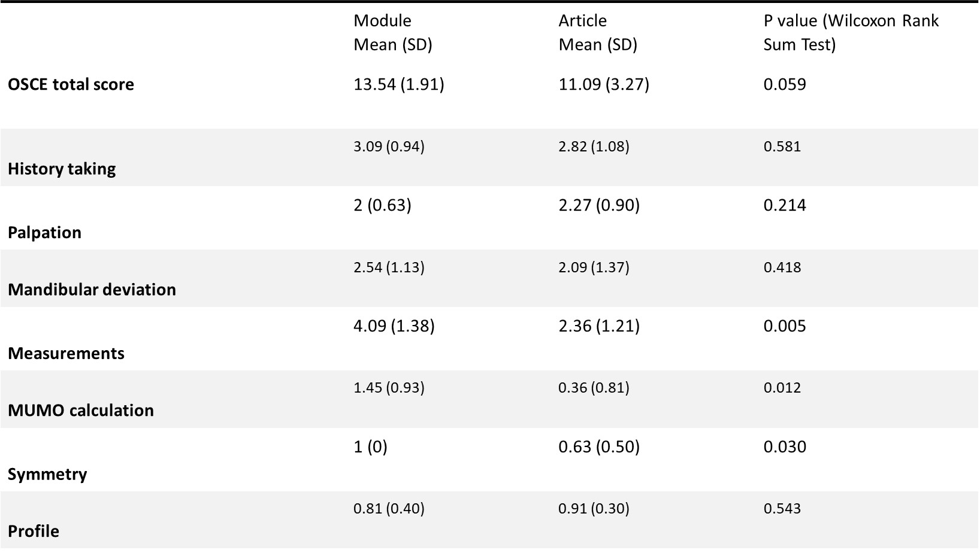Select the Palpation row label
The height and width of the screenshot is (553, 980).
pos(44,232)
